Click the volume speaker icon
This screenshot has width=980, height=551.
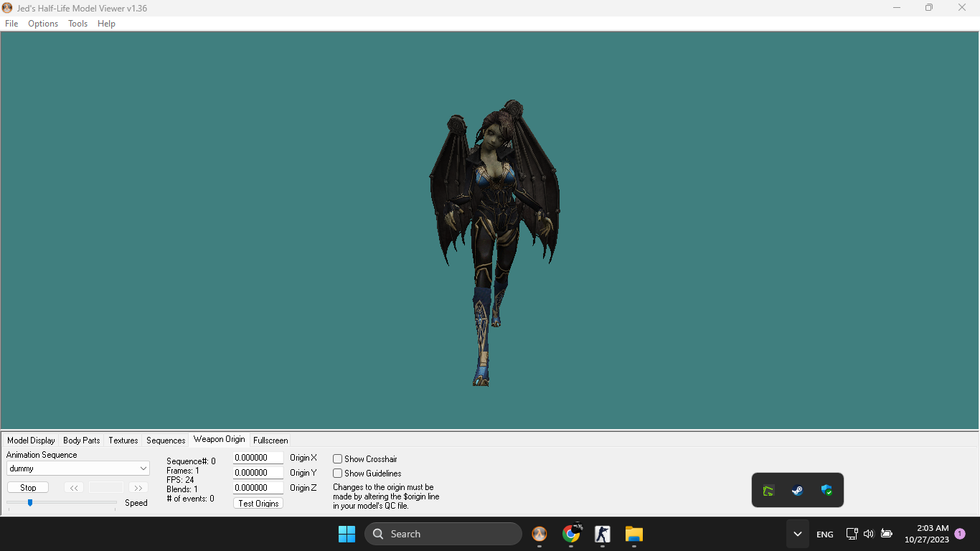[869, 534]
